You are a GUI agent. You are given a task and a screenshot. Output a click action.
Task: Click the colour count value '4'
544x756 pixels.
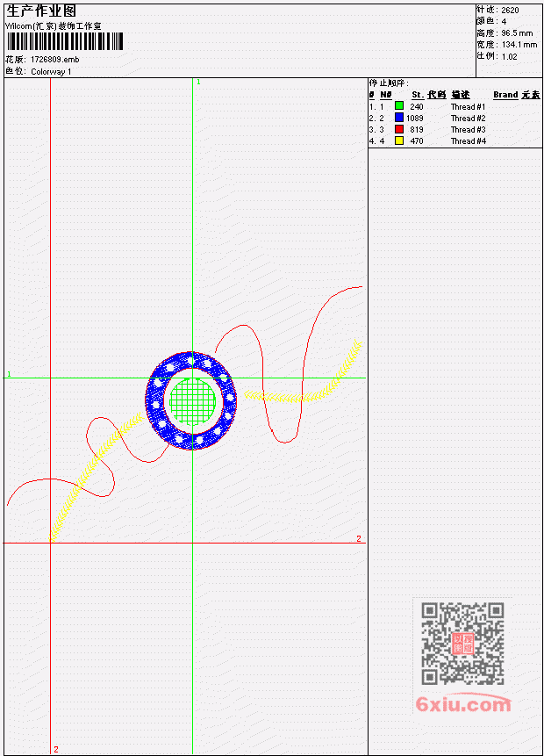click(x=504, y=22)
